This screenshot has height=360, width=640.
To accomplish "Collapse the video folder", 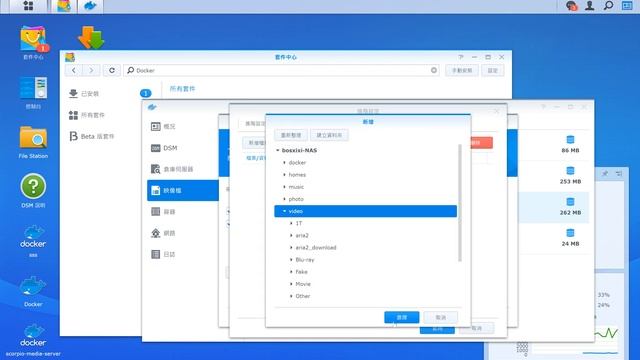I will point(284,211).
